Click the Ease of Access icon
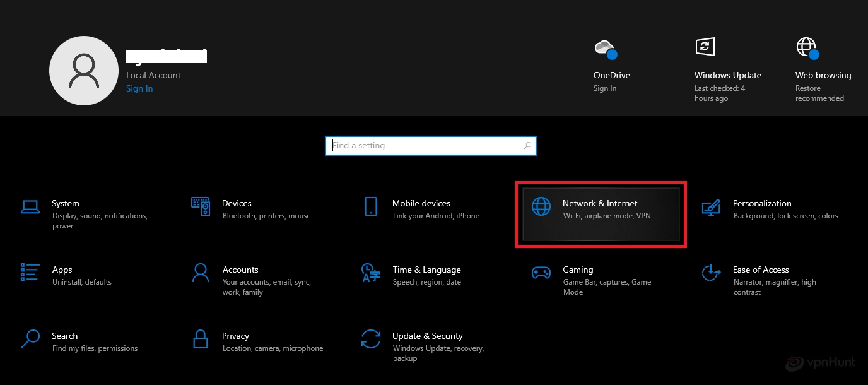This screenshot has height=385, width=868. coord(712,273)
